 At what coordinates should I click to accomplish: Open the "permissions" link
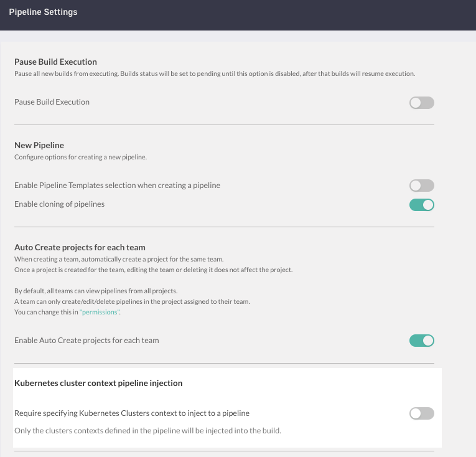coord(99,312)
